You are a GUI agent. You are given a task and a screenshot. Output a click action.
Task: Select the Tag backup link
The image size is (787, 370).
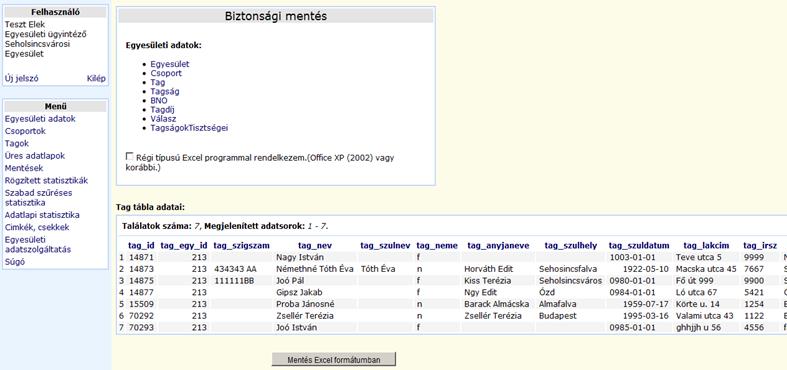pos(158,82)
